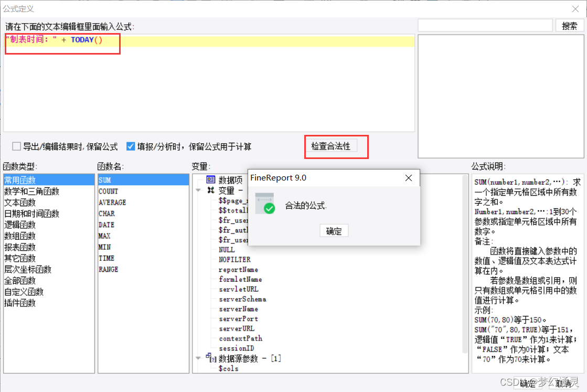Select the serverName variable

239,309
